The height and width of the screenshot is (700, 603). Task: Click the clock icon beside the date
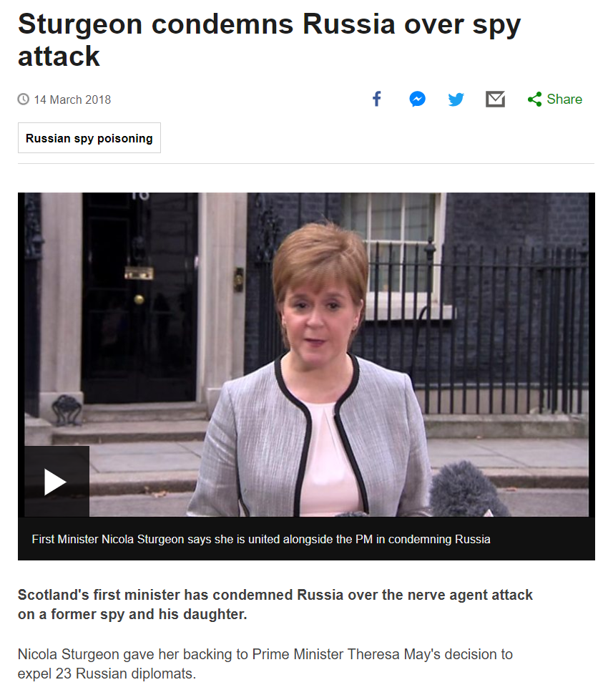tap(23, 99)
